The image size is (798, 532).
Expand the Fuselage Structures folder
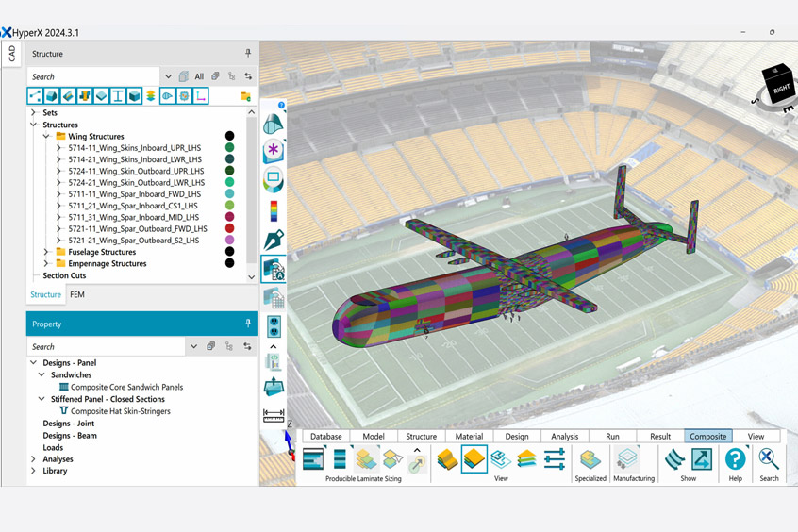(x=46, y=252)
